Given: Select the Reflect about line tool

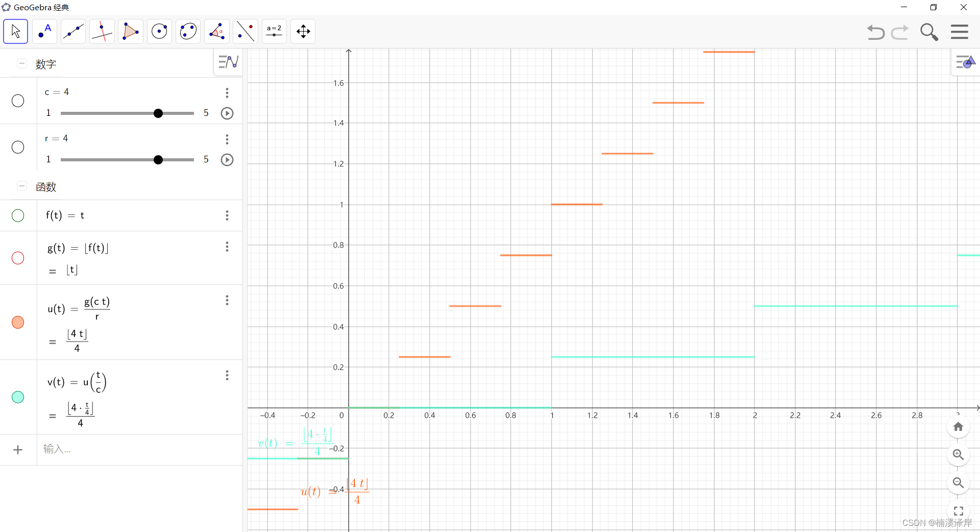Looking at the screenshot, I should pyautogui.click(x=246, y=31).
